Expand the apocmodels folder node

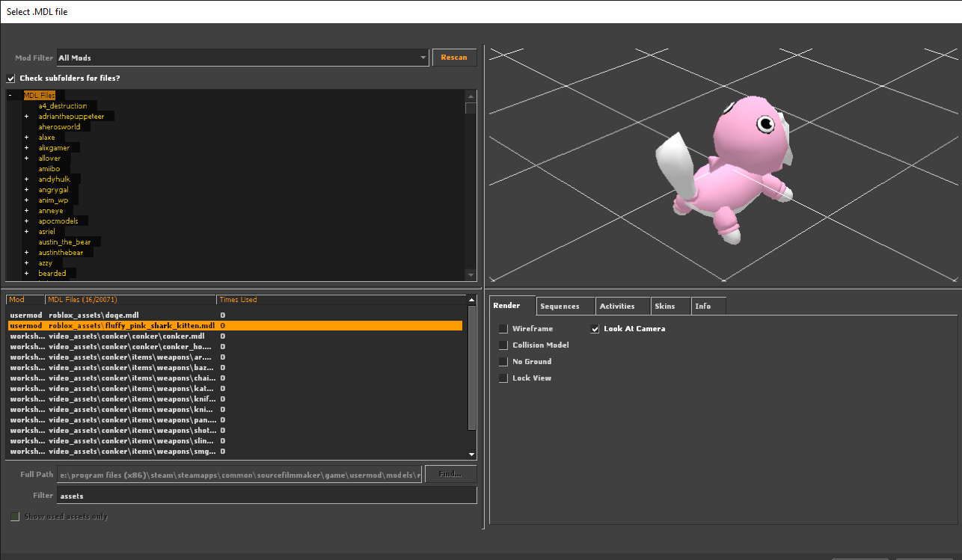(x=26, y=221)
